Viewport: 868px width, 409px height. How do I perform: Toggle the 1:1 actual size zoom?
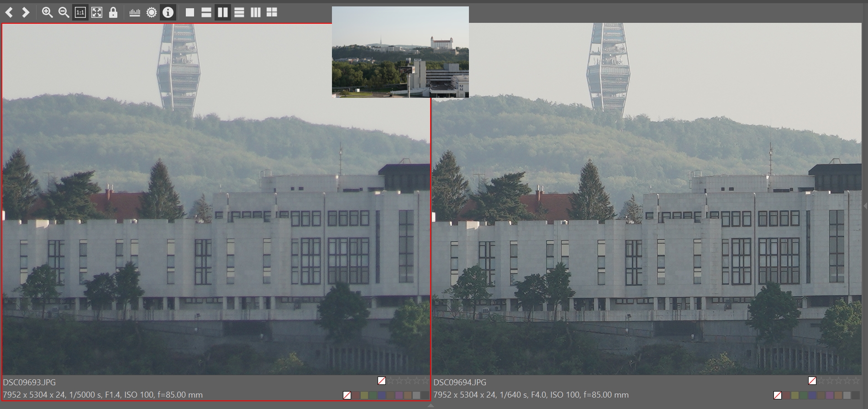pos(80,12)
